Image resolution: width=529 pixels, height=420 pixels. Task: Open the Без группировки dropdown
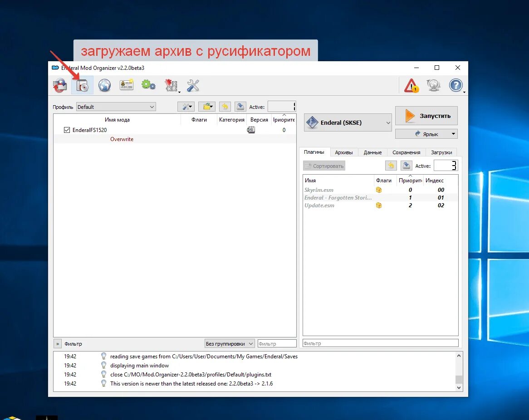tap(230, 343)
